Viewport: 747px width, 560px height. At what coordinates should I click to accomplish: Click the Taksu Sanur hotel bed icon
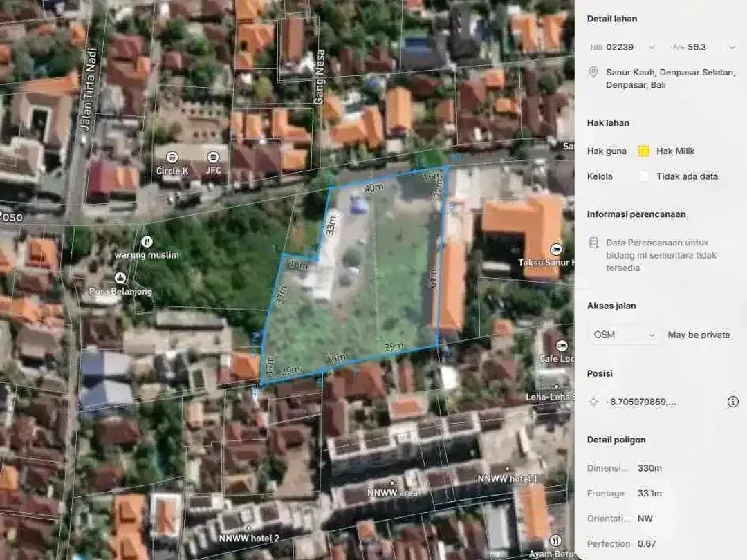point(555,250)
